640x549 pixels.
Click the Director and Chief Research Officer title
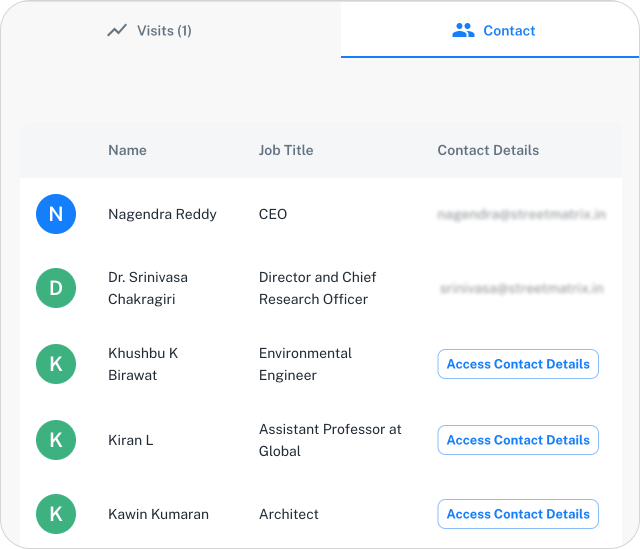click(x=317, y=288)
